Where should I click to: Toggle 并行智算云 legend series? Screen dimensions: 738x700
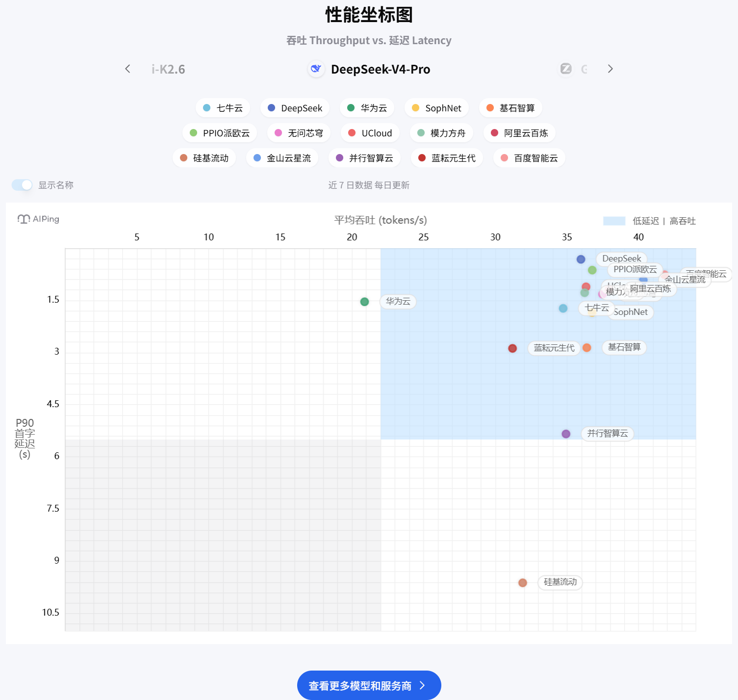pyautogui.click(x=365, y=158)
